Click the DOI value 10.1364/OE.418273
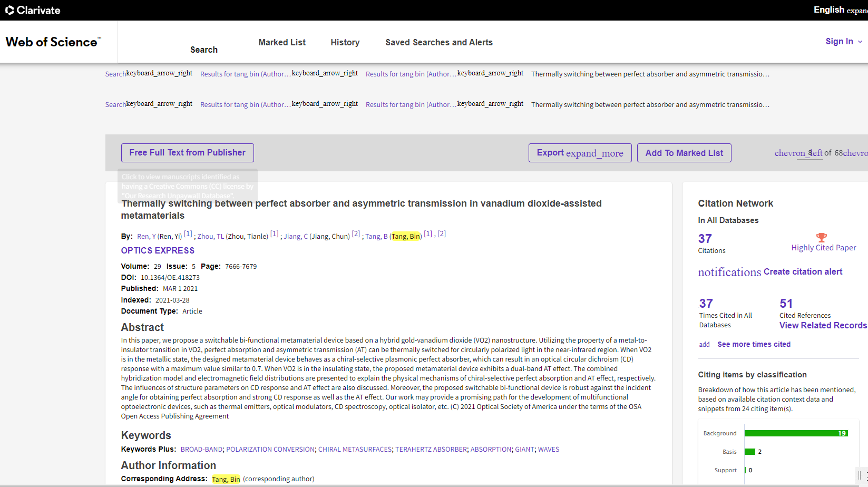 [170, 278]
